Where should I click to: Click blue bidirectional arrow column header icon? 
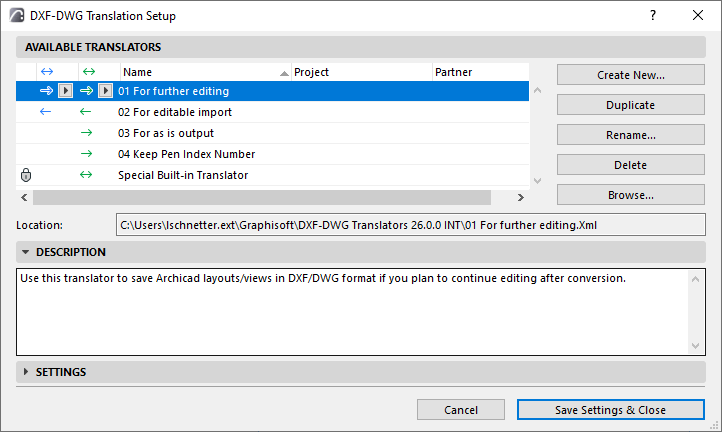click(x=46, y=72)
